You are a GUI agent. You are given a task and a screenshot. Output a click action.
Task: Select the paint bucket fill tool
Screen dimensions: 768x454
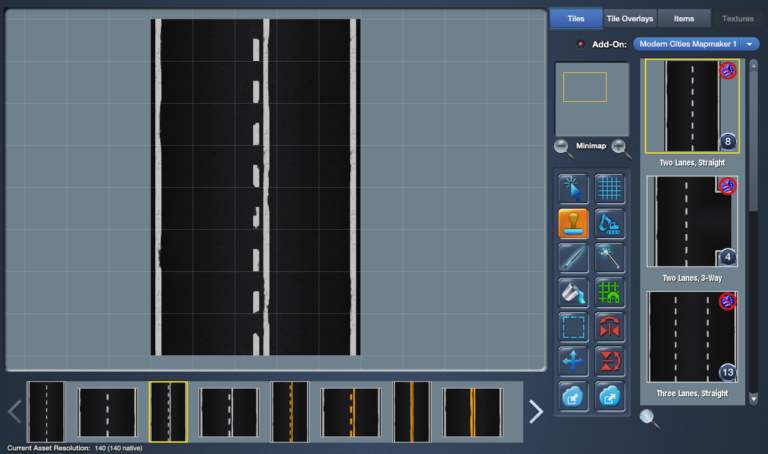click(573, 293)
